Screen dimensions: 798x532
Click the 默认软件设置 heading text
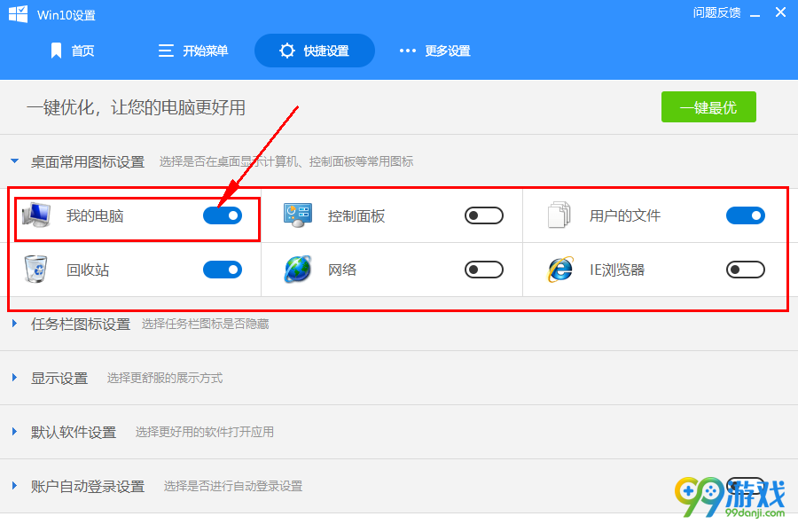click(x=74, y=432)
